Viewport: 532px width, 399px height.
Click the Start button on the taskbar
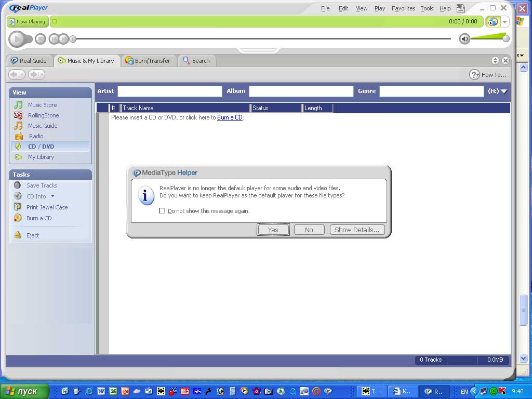coord(24,391)
